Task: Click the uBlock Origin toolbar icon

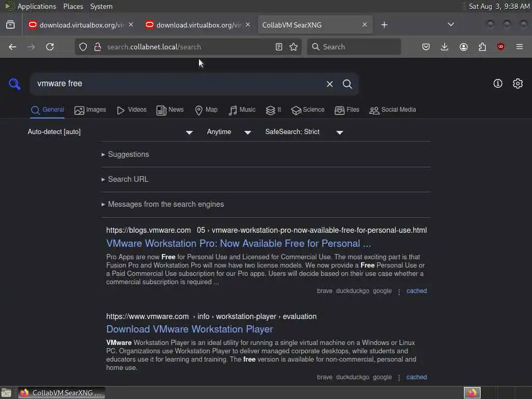Action: pos(501,47)
